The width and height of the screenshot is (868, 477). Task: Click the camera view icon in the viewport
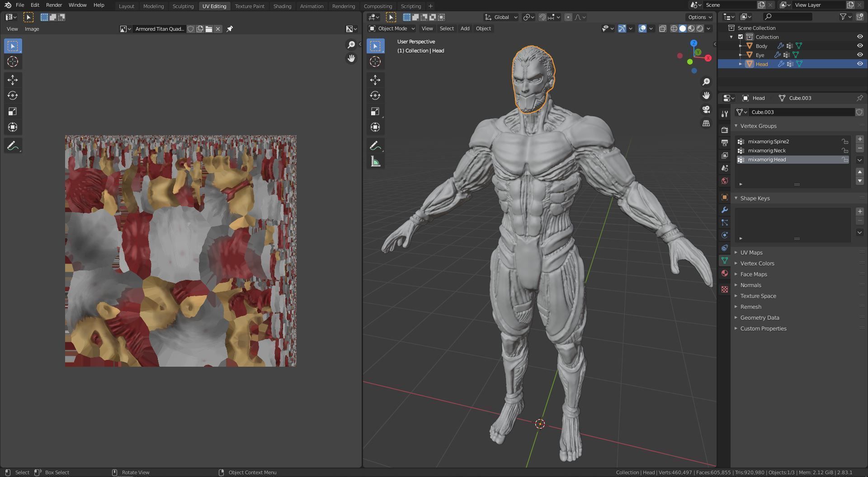pyautogui.click(x=706, y=109)
